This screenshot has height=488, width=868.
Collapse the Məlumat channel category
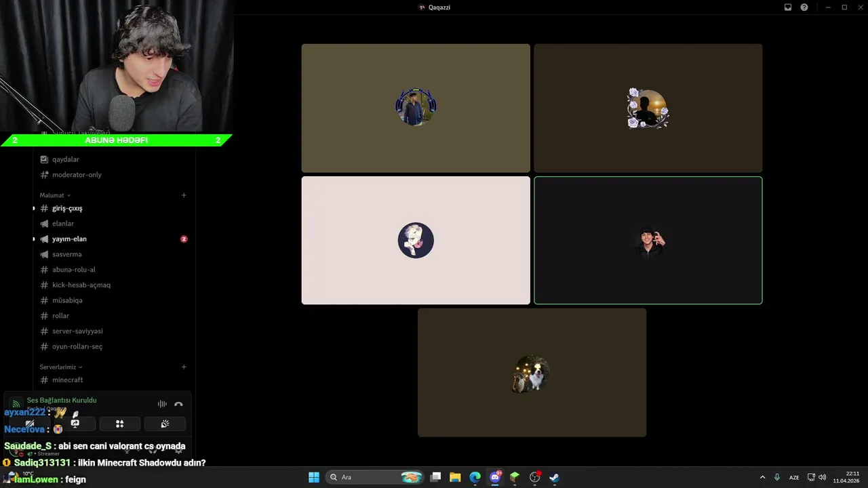pos(55,195)
